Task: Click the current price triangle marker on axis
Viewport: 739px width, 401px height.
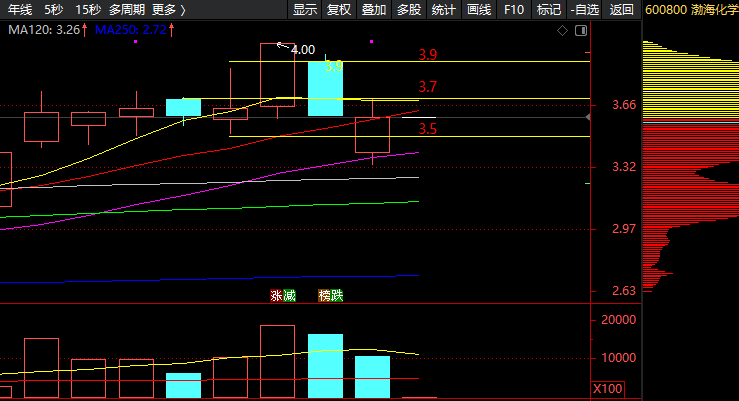Action: pyautogui.click(x=588, y=117)
